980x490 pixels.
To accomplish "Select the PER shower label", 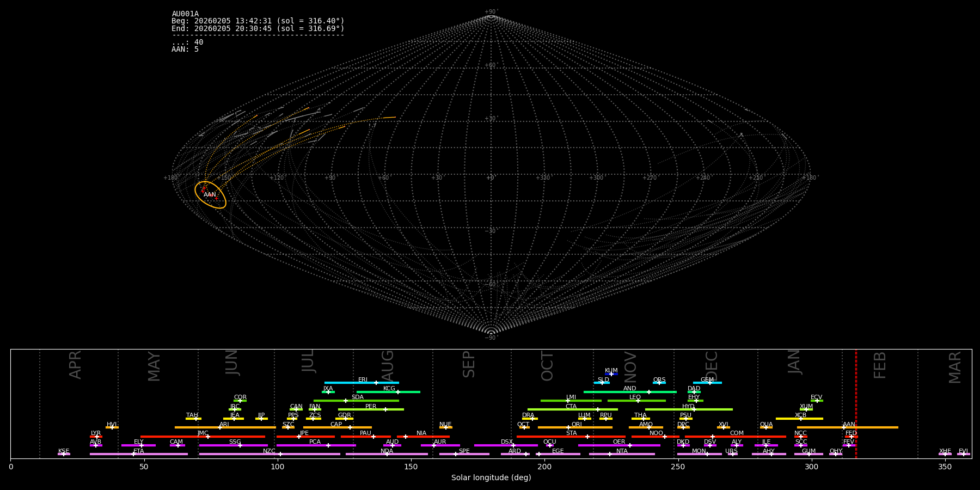I will click(x=371, y=407).
